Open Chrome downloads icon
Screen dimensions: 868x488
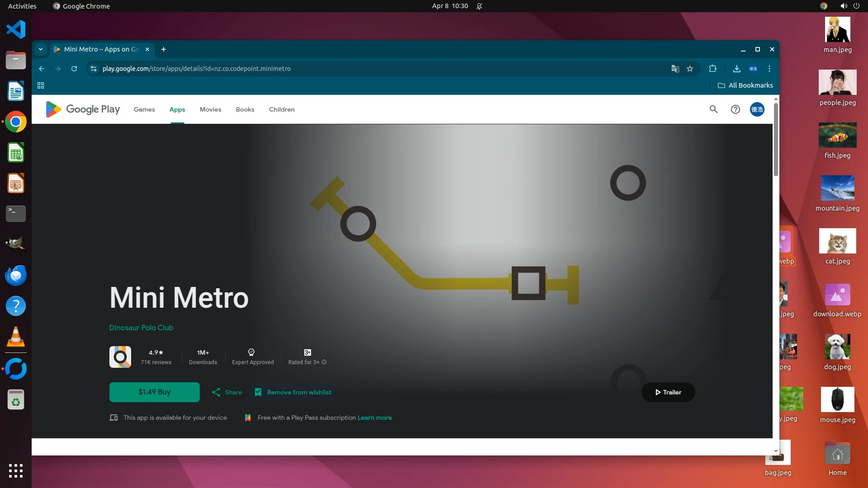(x=736, y=69)
